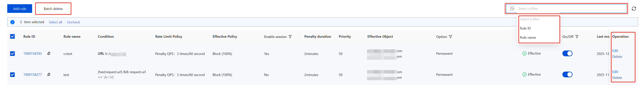Click the blue info icon in the selection bar
The width and height of the screenshot is (644, 85).
[12, 22]
